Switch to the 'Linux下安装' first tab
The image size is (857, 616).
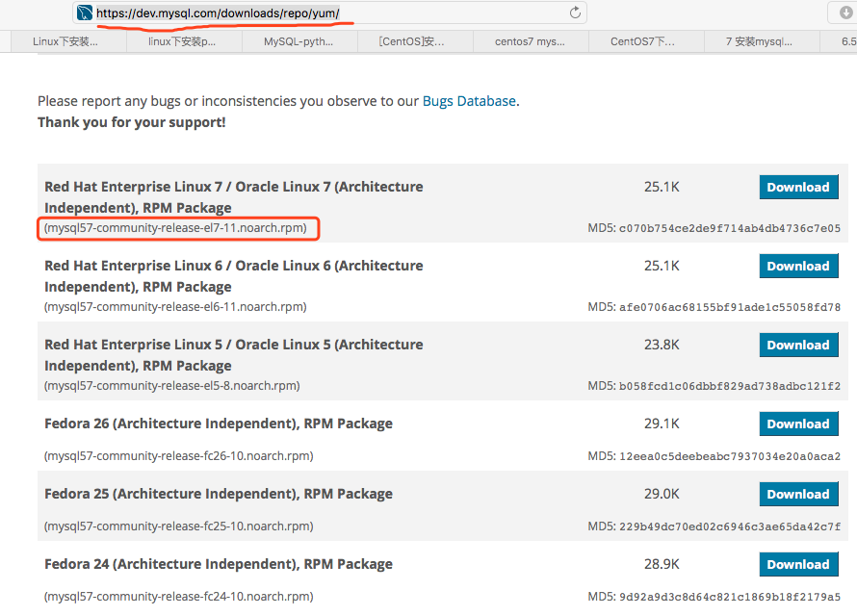click(65, 41)
